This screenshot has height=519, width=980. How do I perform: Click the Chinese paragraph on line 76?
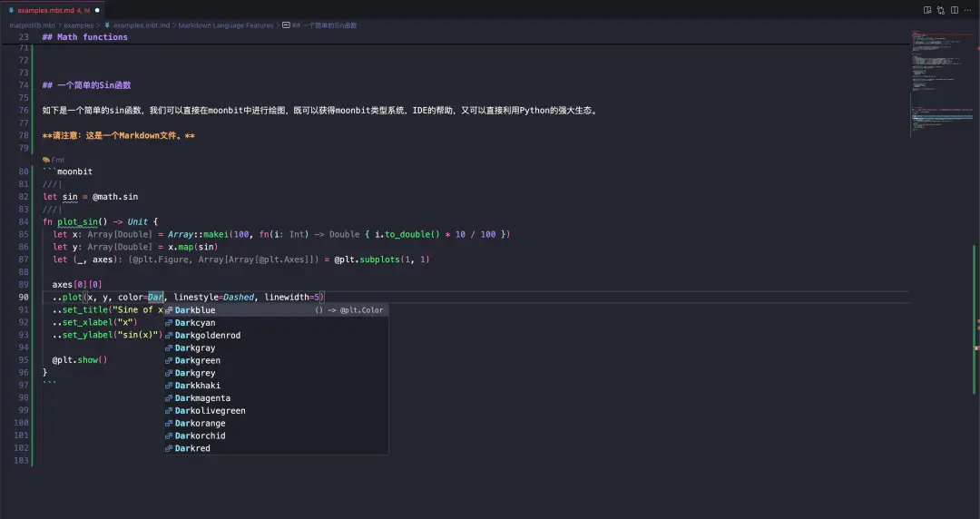[321, 110]
